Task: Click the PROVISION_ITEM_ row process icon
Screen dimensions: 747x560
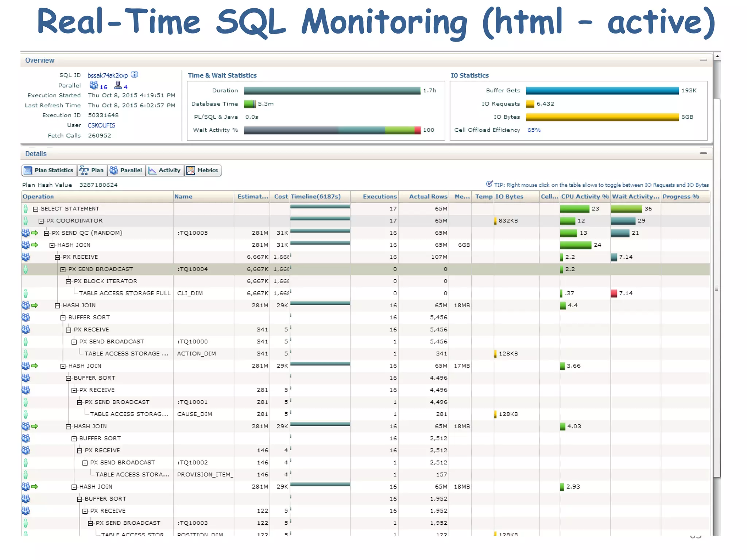Action: pyautogui.click(x=26, y=475)
